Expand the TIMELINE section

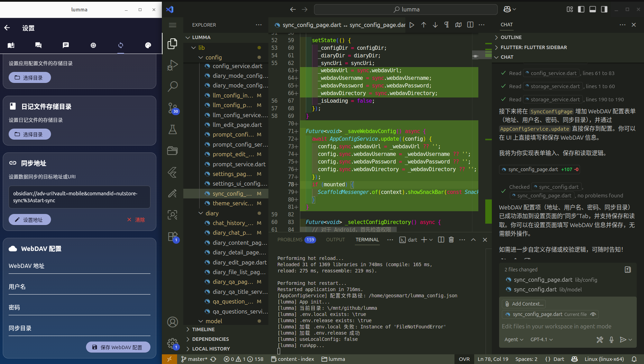(203, 329)
